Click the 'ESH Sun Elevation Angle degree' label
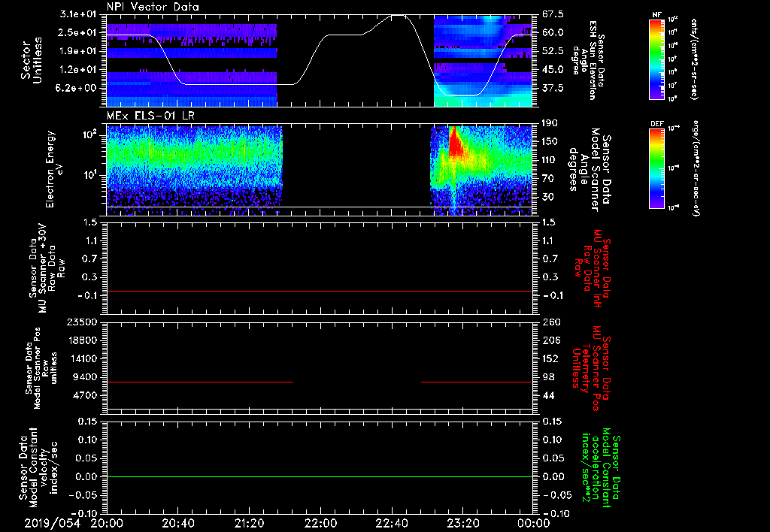This screenshot has width=770, height=532. 589,60
